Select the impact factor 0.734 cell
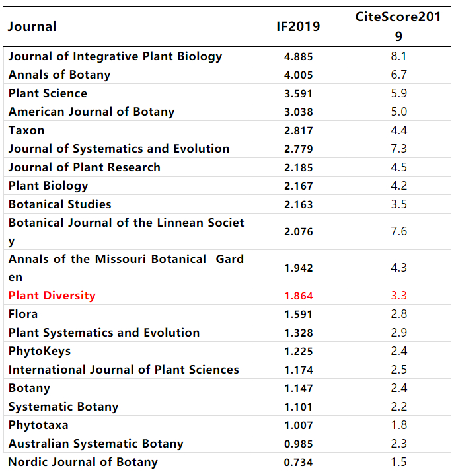Image resolution: width=452 pixels, height=476 pixels. coord(298,463)
